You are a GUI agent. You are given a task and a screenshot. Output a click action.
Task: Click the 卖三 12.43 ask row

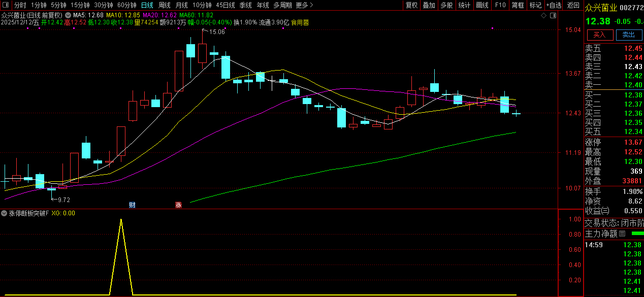614,67
